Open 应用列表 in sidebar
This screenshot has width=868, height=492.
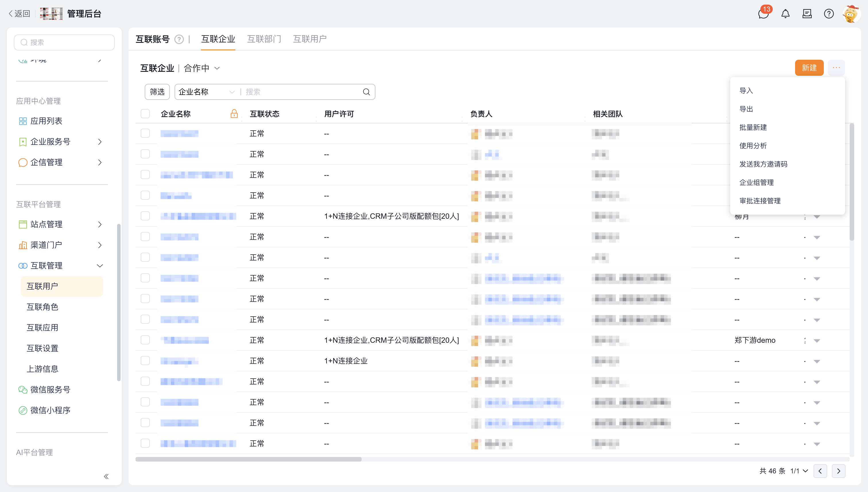point(46,121)
